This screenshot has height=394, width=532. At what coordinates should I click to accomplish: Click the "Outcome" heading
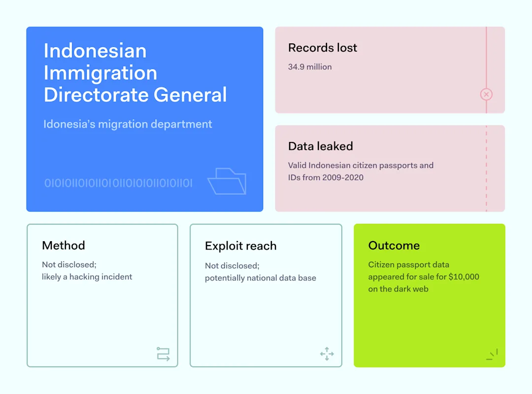coord(394,246)
